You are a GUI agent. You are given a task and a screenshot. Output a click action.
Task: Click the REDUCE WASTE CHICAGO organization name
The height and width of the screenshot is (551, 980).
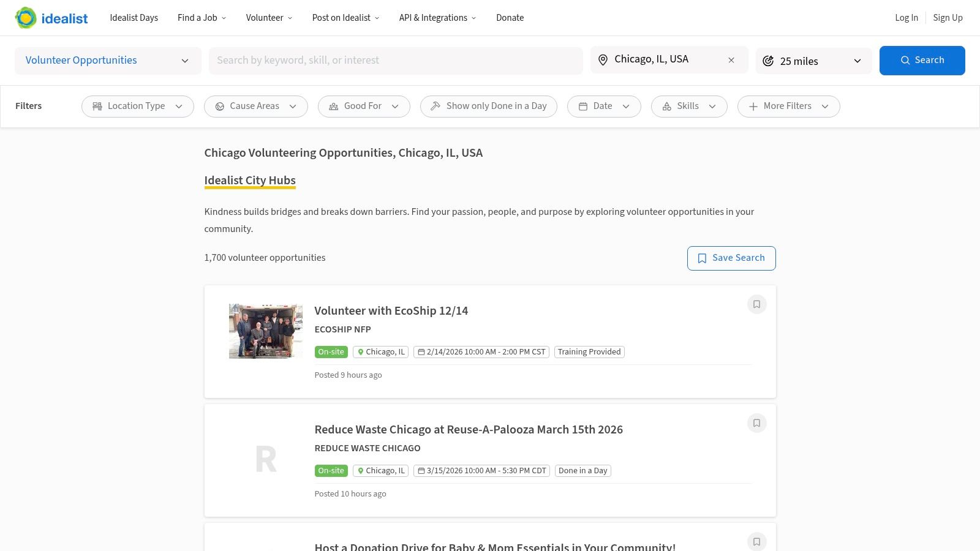[x=367, y=448]
